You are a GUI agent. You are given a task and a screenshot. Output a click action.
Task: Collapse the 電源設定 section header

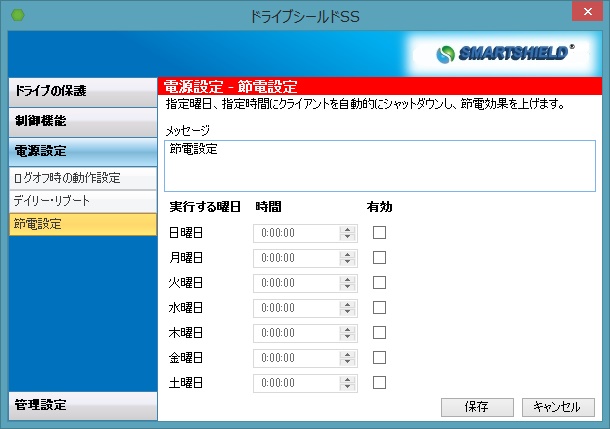pyautogui.click(x=80, y=152)
